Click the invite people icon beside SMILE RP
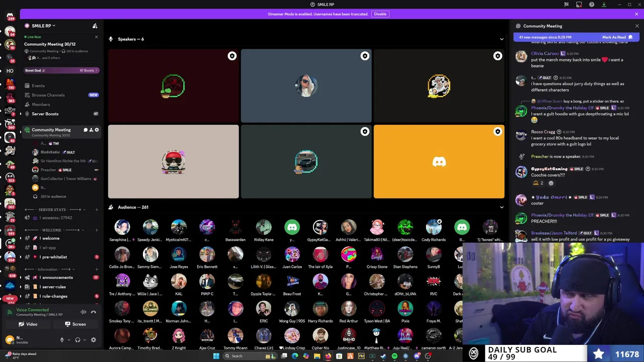The width and height of the screenshot is (644, 362). [95, 26]
